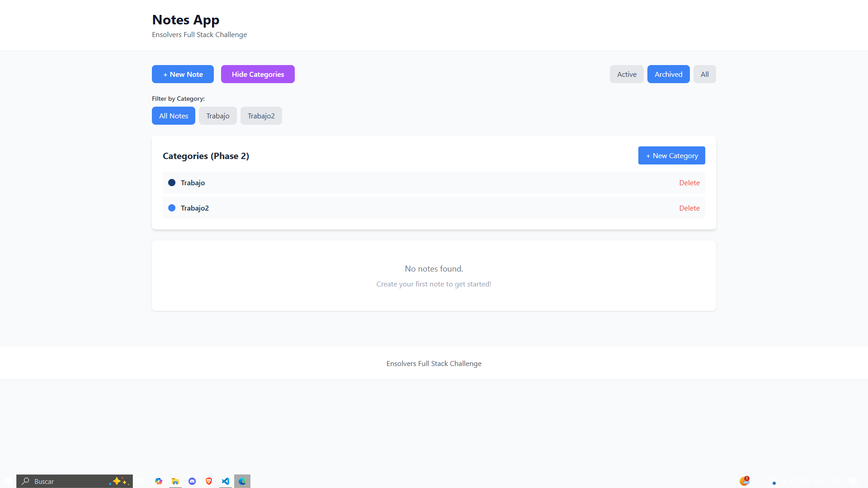Click the dark blue color dot for Trabajo
The height and width of the screenshot is (488, 868).
pyautogui.click(x=172, y=183)
